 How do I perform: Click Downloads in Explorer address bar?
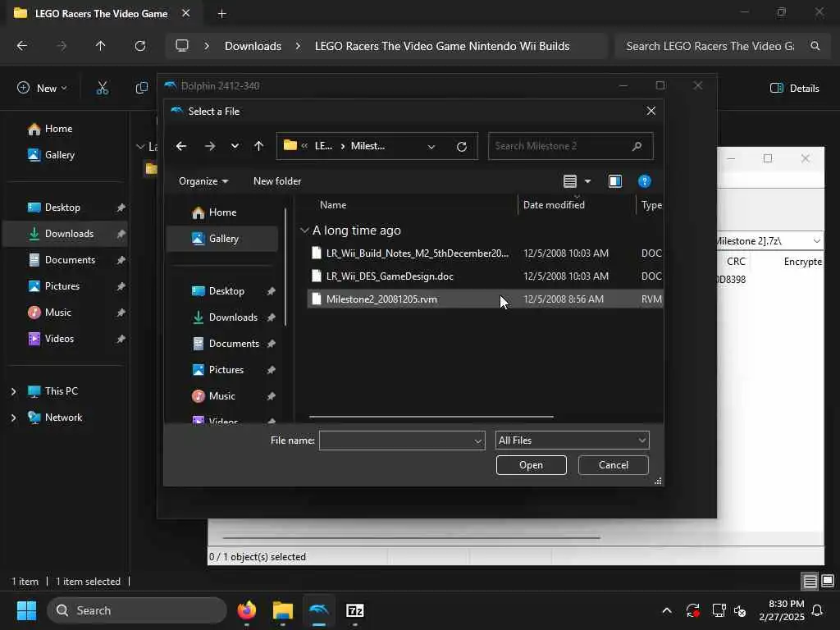(253, 46)
